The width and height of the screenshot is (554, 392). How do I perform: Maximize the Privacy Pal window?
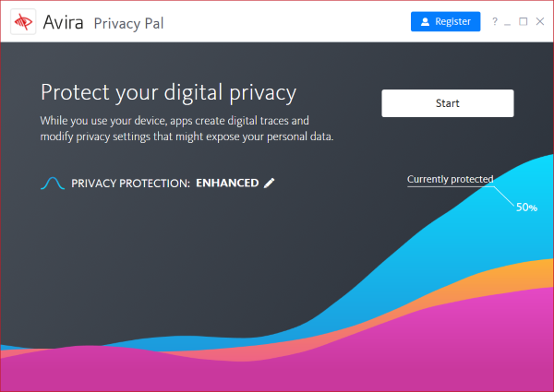[524, 21]
